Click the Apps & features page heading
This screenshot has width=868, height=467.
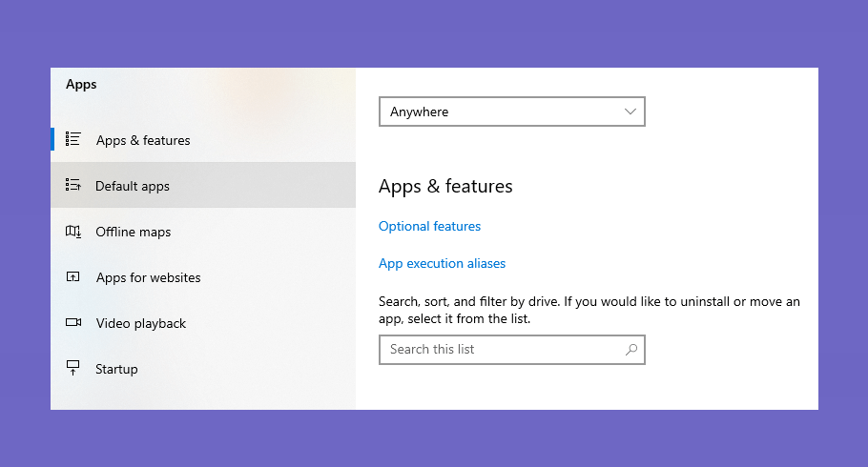point(445,187)
